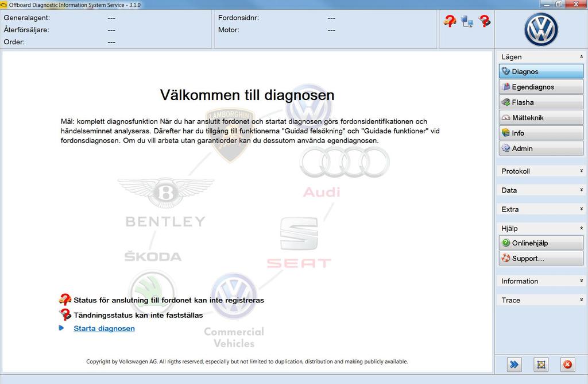Image resolution: width=588 pixels, height=384 pixels.
Task: Click the chip icon on the Flasha button
Action: coord(506,102)
